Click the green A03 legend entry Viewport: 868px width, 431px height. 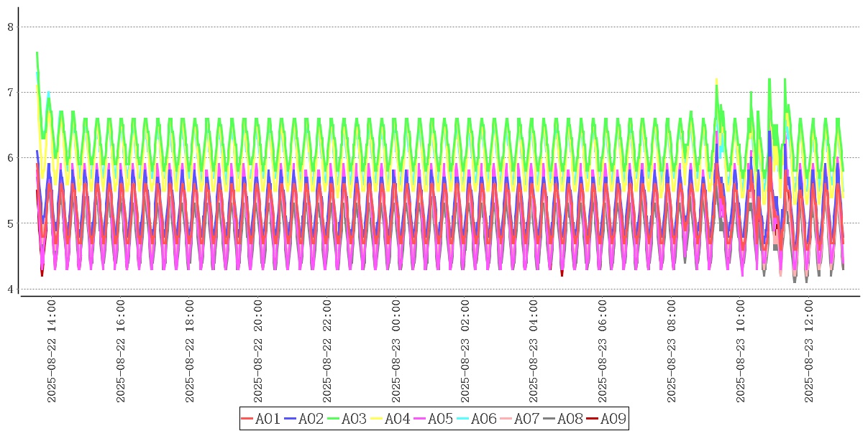(347, 419)
